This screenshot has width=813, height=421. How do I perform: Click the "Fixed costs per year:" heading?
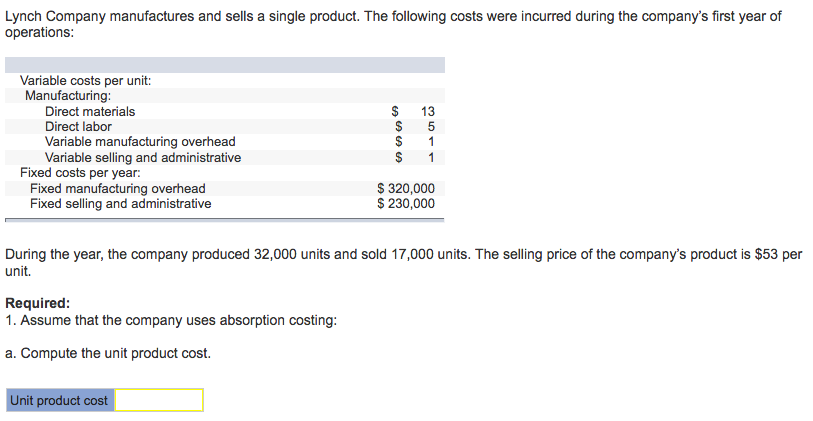[x=80, y=172]
